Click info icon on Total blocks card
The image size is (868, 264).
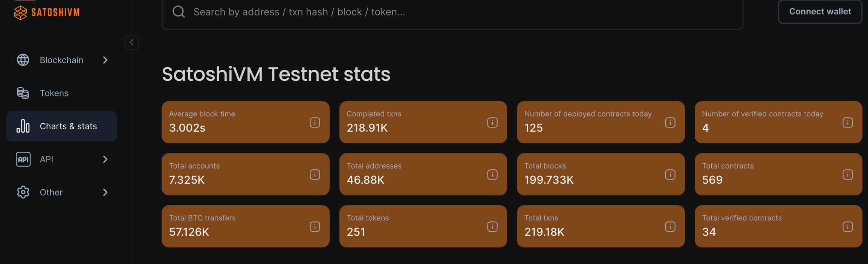click(x=670, y=175)
